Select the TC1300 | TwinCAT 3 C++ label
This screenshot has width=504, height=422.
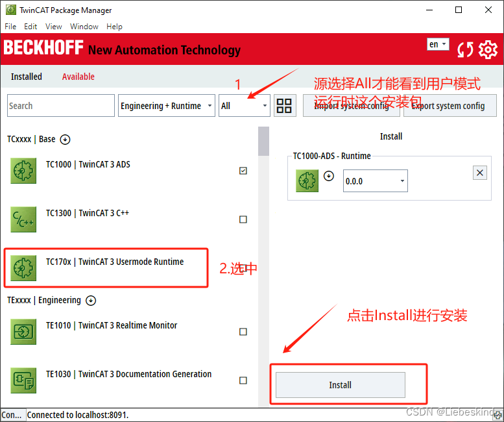[88, 213]
